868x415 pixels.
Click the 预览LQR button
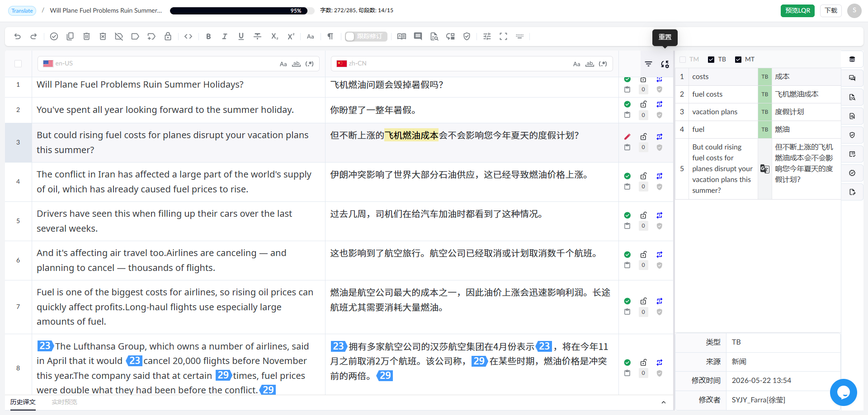click(797, 11)
